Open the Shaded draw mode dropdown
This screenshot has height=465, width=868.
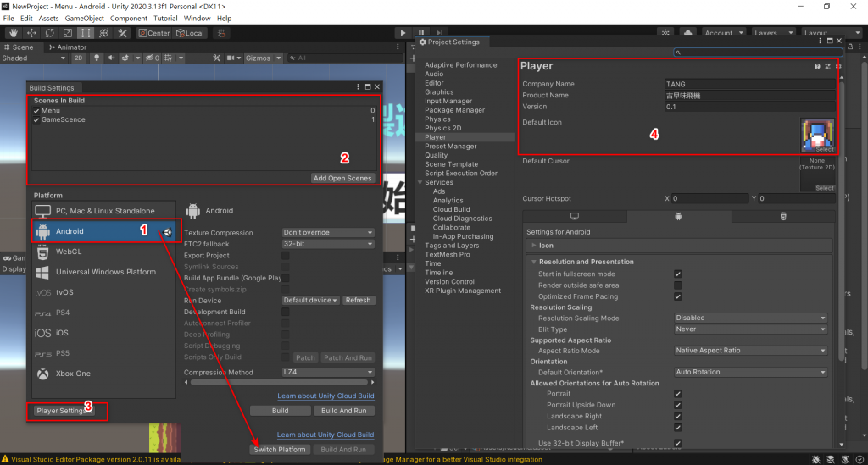[x=33, y=58]
